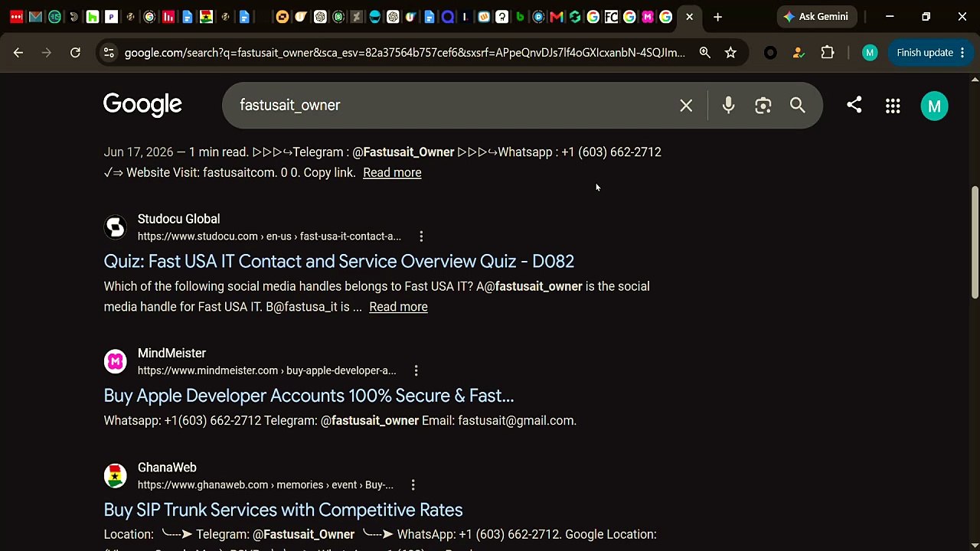Go back to the previous page

pyautogui.click(x=18, y=53)
